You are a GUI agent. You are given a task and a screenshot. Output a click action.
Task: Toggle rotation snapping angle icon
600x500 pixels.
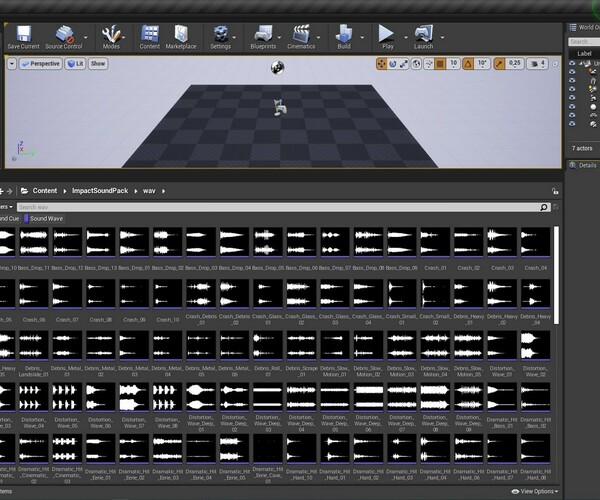tap(468, 64)
